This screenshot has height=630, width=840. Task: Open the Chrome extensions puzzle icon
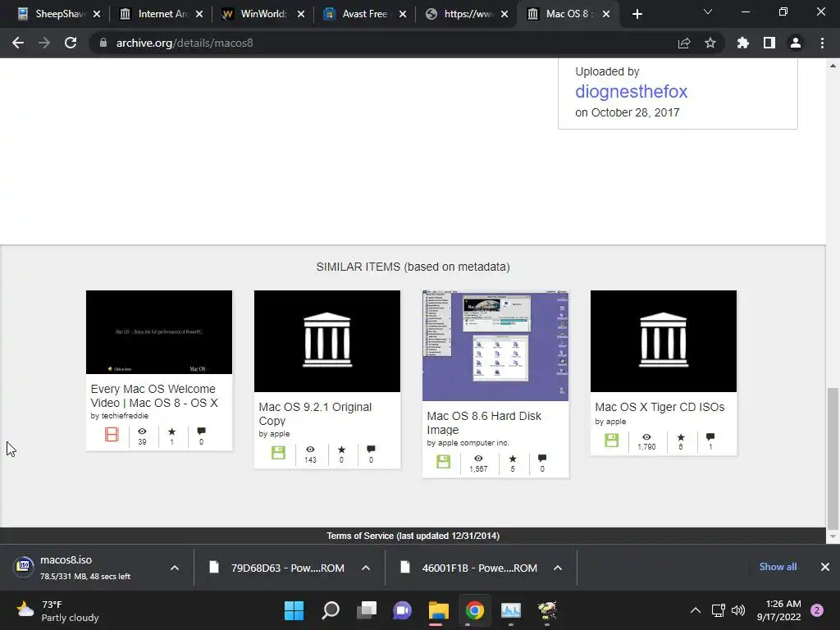[742, 43]
